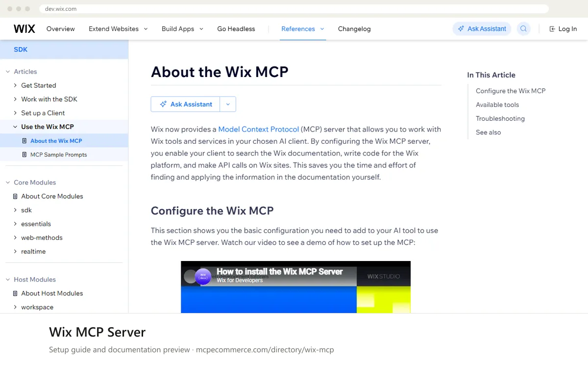Collapse Use the Wix MCP chevron
The image size is (588, 368).
coord(15,127)
